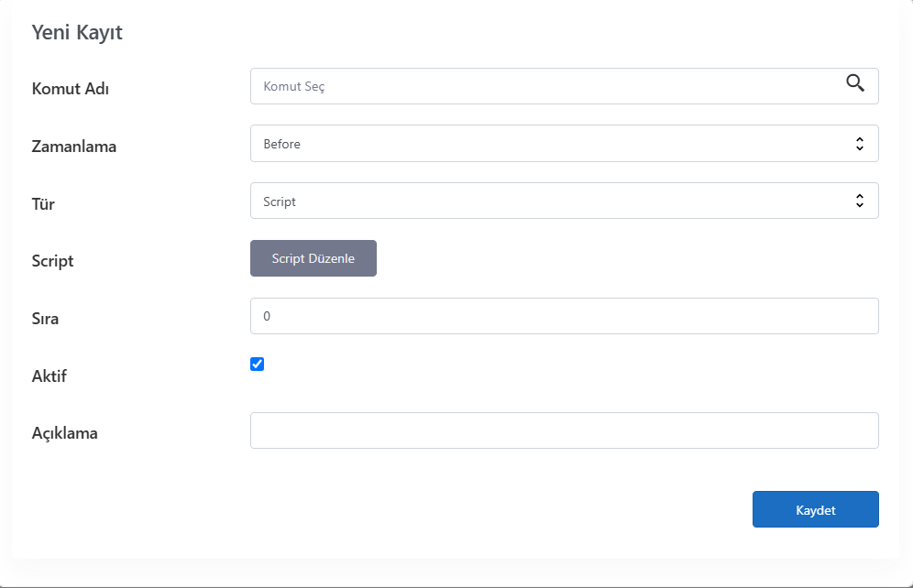This screenshot has height=588, width=913.
Task: Click the Zamanlama label
Action: [74, 146]
